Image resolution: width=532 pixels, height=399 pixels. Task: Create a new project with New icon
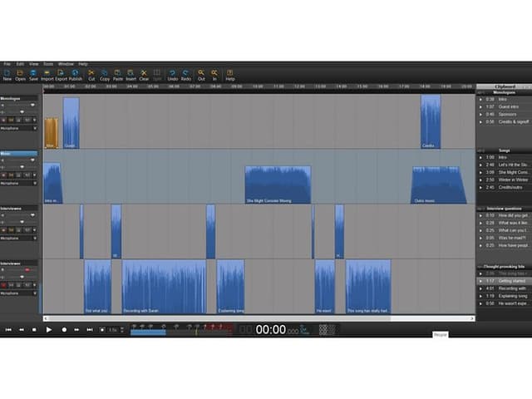tap(7, 76)
